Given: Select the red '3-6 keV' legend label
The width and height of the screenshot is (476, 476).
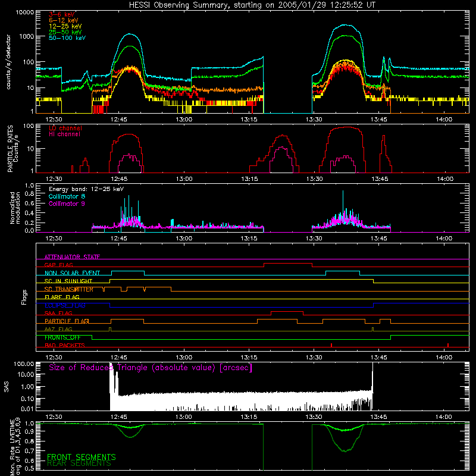Looking at the screenshot, I should 62,14.
